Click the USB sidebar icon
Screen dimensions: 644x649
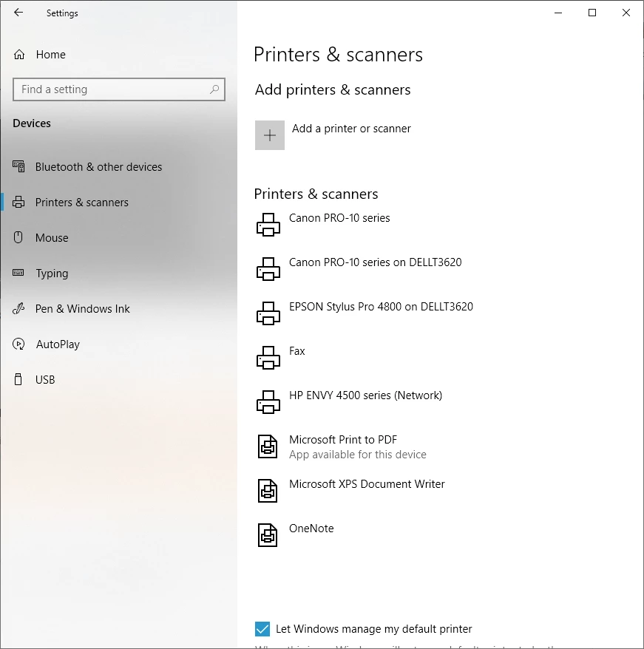18,379
